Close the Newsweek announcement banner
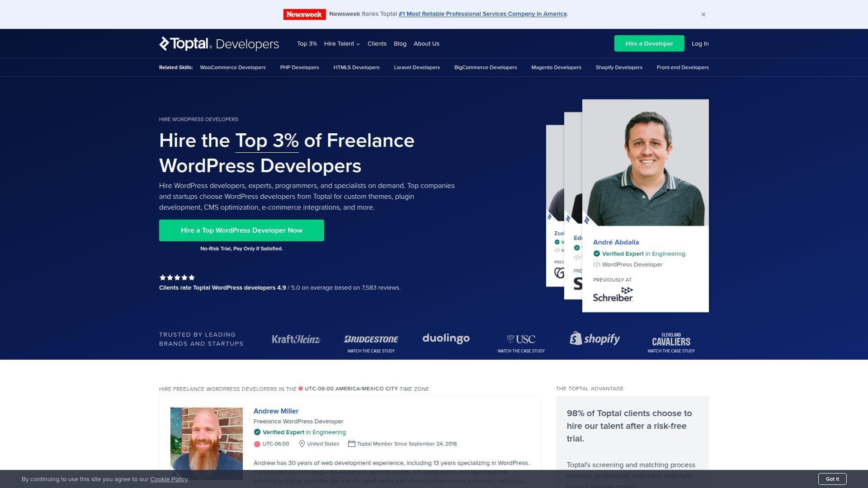The image size is (868, 488). click(x=703, y=14)
